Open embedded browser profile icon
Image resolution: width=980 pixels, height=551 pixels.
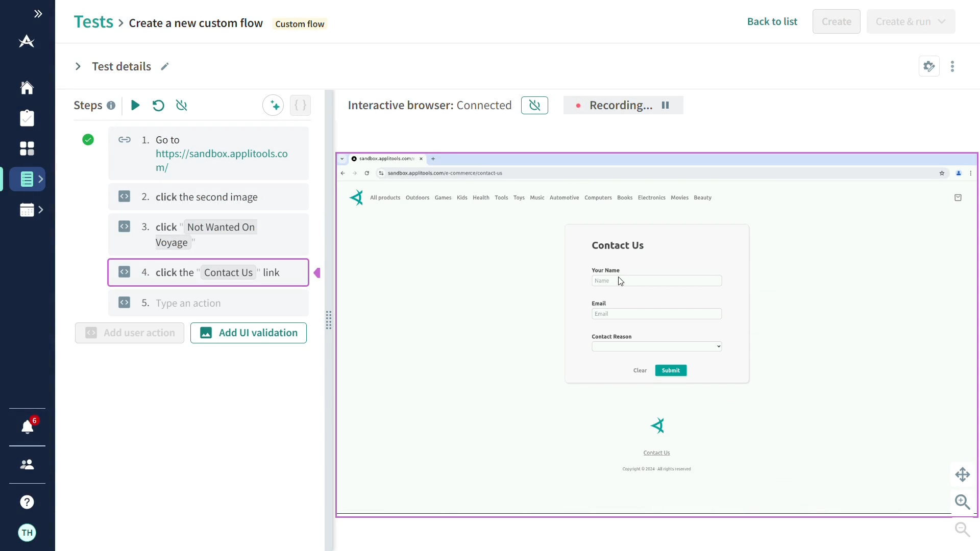coord(959,173)
